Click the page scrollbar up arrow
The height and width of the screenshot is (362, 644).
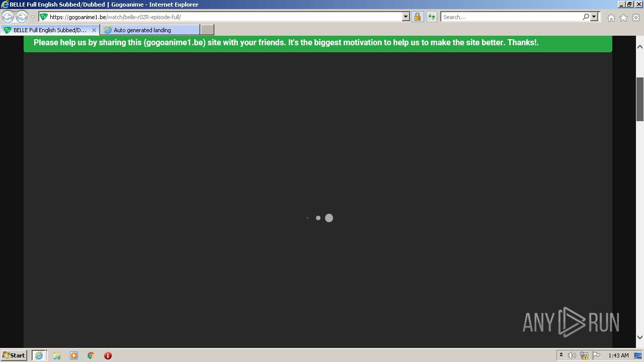[x=640, y=47]
